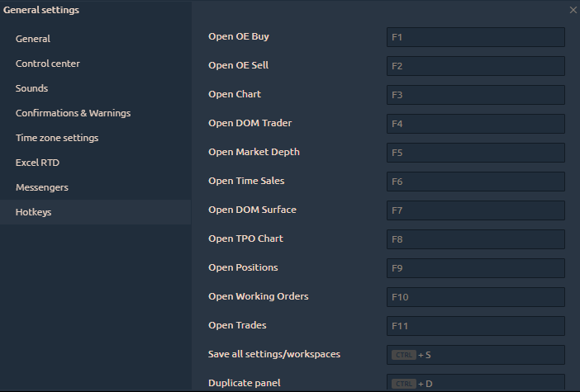Click the Open Positions F9 field
The width and height of the screenshot is (580, 392).
coord(475,268)
